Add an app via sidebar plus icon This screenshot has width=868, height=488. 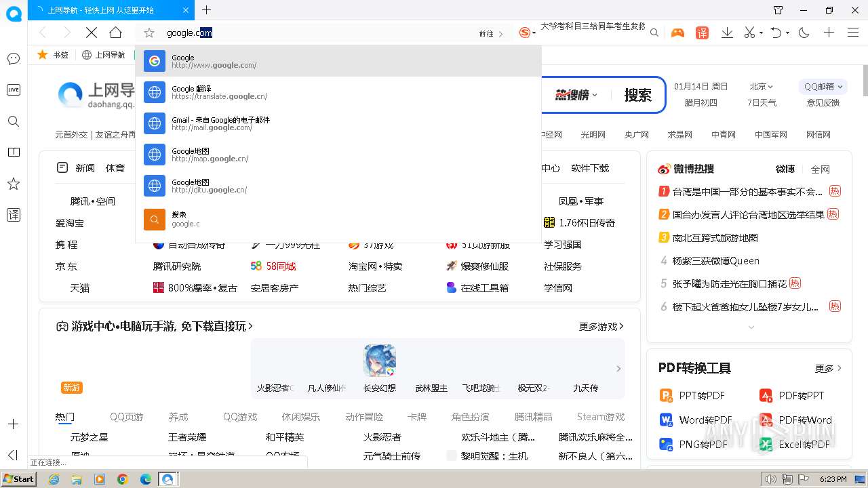pos(13,424)
